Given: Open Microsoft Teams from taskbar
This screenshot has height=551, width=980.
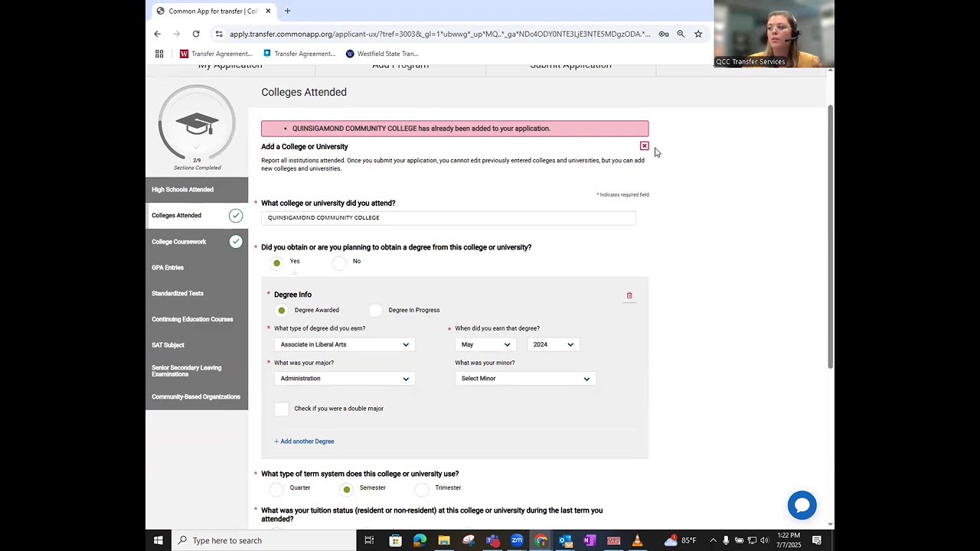Looking at the screenshot, I should point(492,540).
